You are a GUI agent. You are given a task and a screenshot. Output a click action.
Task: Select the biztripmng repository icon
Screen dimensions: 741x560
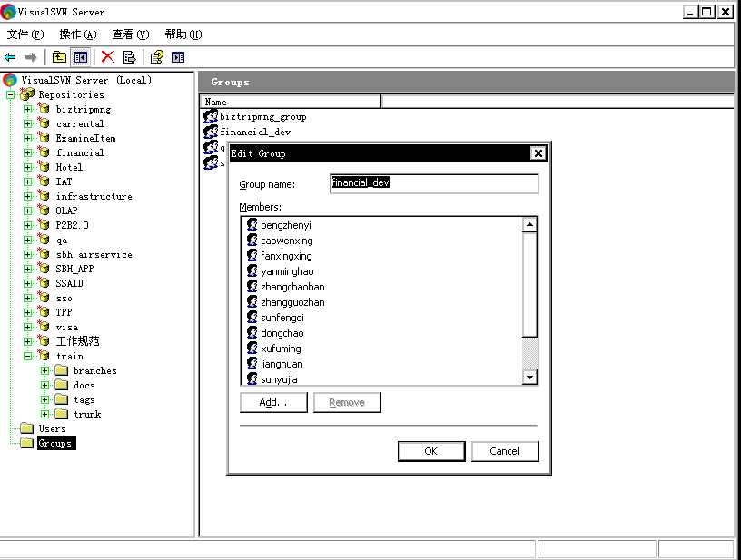(x=44, y=109)
